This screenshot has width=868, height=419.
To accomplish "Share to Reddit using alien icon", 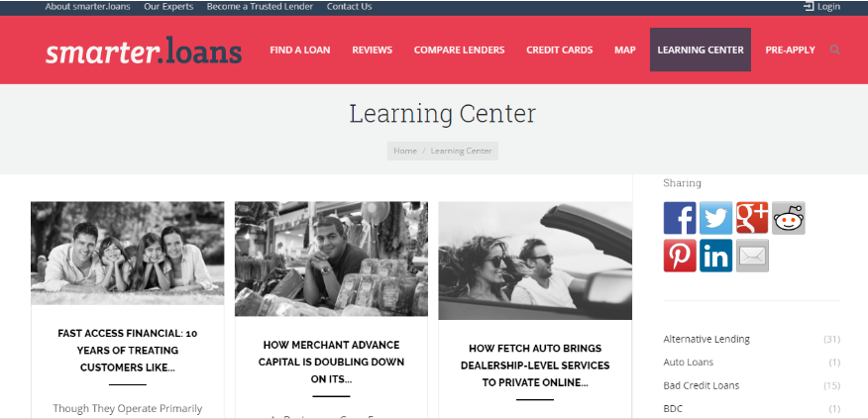I will point(789,218).
